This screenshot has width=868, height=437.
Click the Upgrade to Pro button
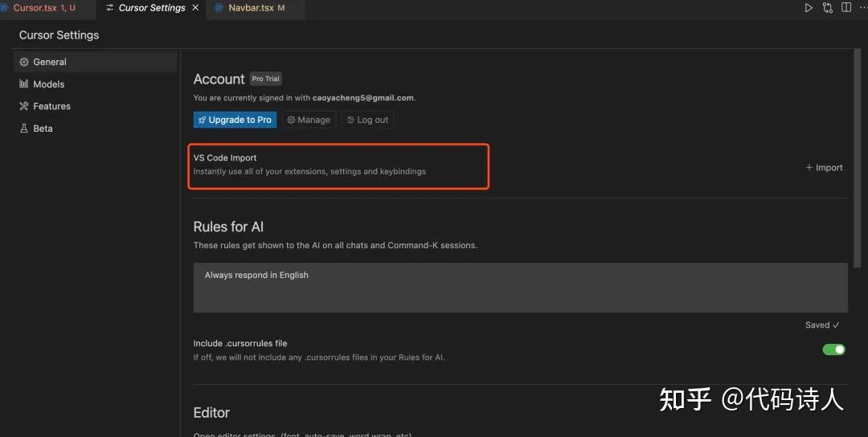235,120
